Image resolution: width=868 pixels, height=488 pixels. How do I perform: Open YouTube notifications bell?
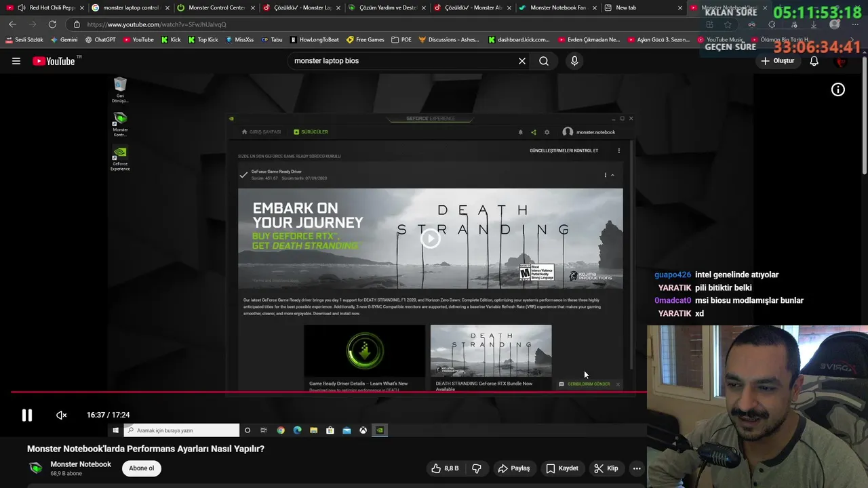click(814, 61)
